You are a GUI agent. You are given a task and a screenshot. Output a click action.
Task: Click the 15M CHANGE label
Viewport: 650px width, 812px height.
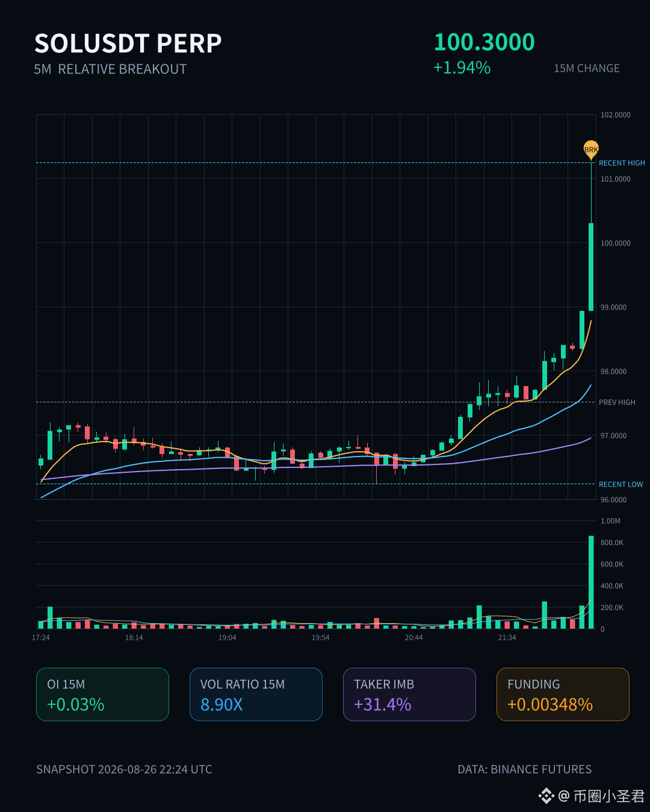[587, 69]
